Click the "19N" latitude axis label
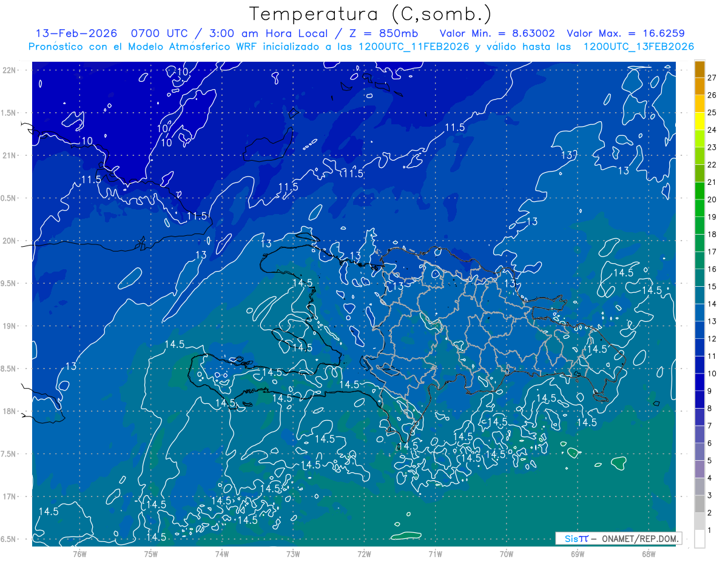This screenshot has width=728, height=562. coord(9,326)
